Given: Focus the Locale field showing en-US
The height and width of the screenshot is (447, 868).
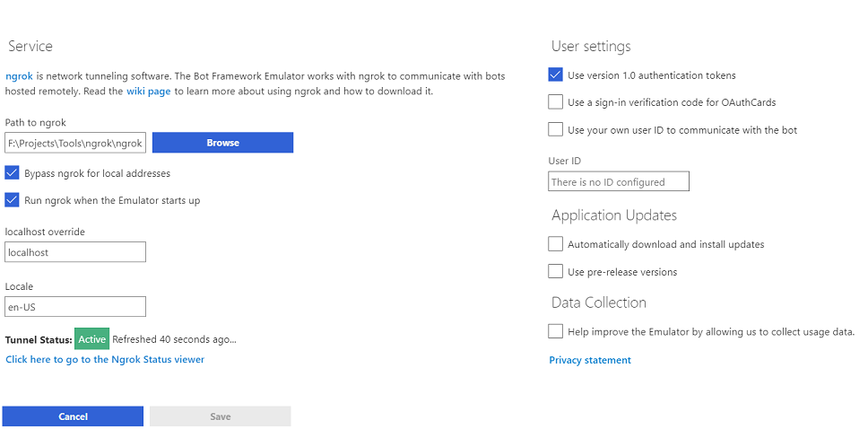Looking at the screenshot, I should 75,307.
